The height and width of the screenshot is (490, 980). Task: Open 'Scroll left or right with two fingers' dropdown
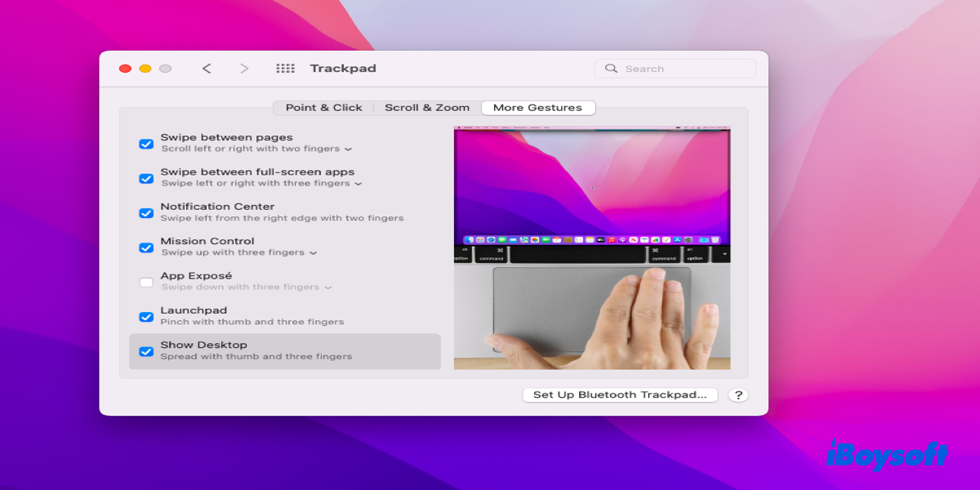(256, 149)
